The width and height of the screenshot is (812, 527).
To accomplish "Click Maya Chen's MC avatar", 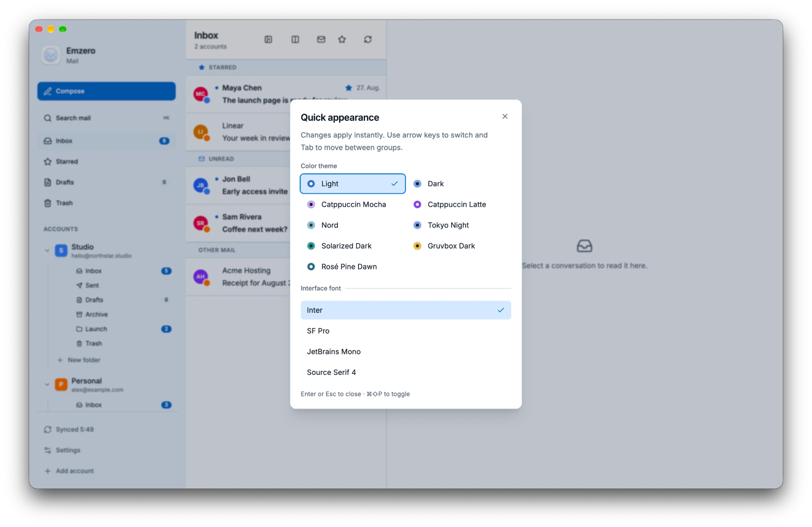I will (x=201, y=94).
